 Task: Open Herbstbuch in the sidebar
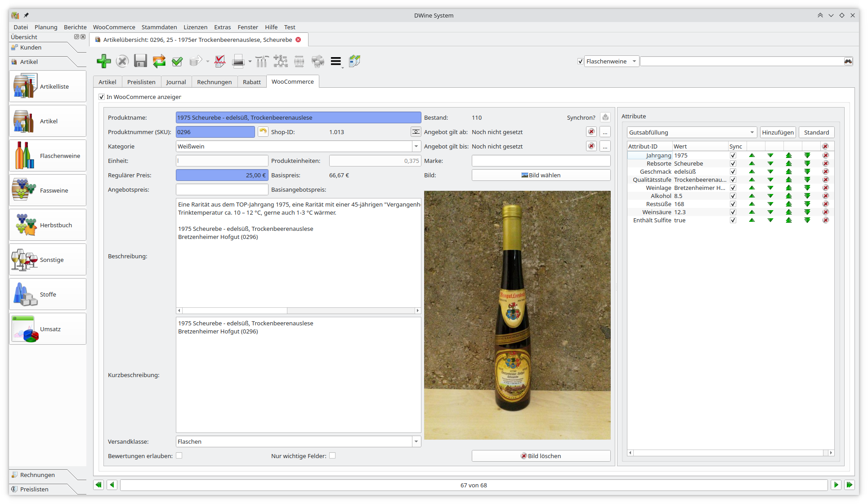coord(48,225)
